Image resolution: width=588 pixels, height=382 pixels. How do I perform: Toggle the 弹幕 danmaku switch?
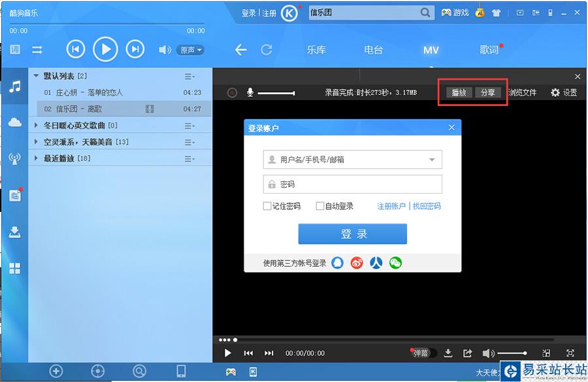(x=423, y=353)
